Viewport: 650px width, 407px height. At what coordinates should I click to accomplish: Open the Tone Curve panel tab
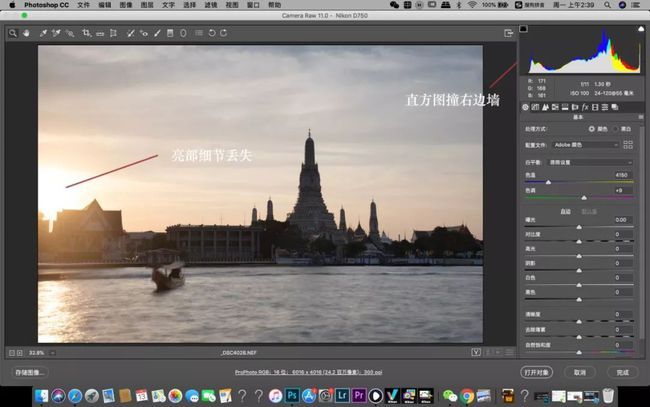536,107
